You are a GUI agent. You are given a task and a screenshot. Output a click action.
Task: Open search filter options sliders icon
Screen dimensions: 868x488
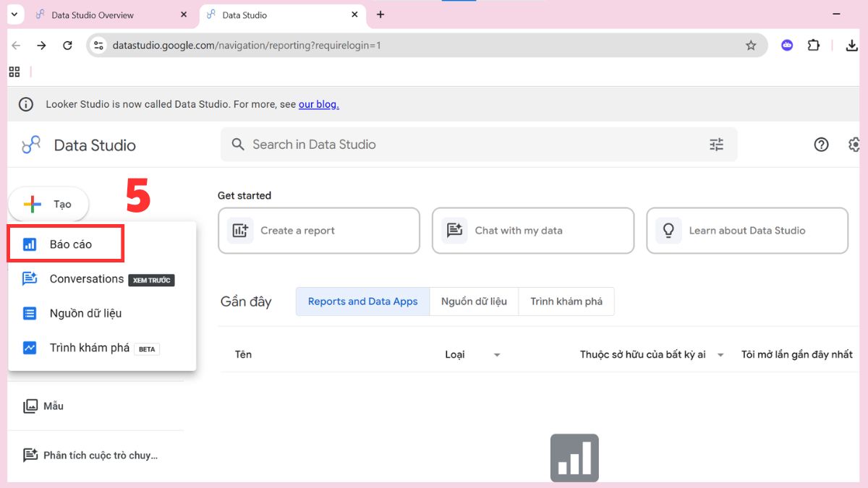716,145
